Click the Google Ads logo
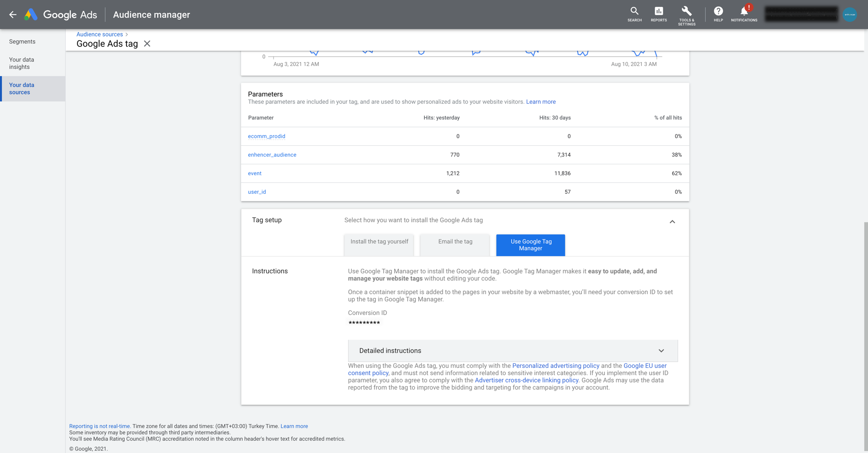The width and height of the screenshot is (868, 453). click(x=61, y=14)
